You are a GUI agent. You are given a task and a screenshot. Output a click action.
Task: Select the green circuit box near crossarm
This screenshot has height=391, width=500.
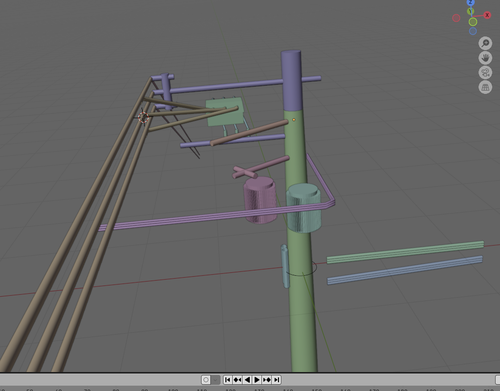pos(224,112)
